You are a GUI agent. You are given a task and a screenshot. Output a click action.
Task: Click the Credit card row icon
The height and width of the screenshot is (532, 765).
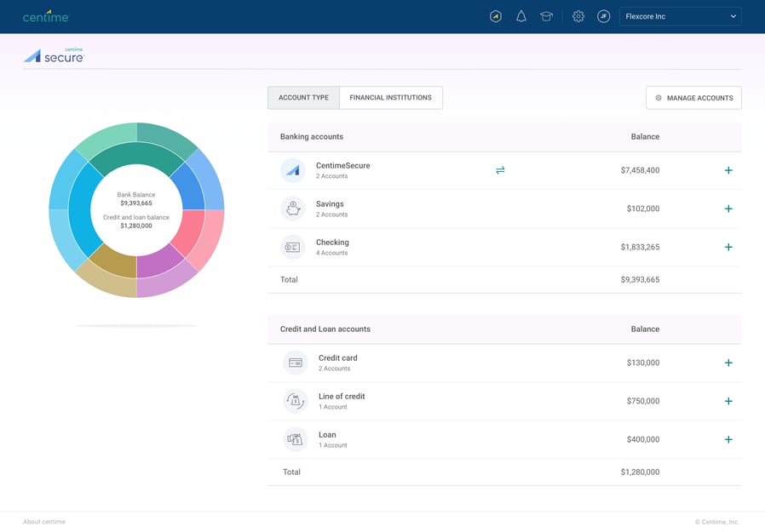(295, 363)
